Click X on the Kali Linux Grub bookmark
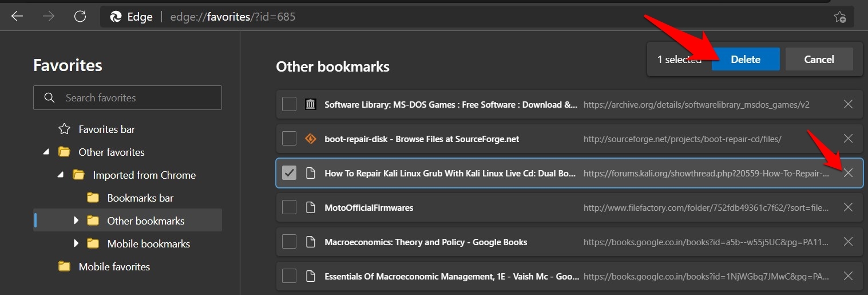The width and height of the screenshot is (868, 295). 848,173
